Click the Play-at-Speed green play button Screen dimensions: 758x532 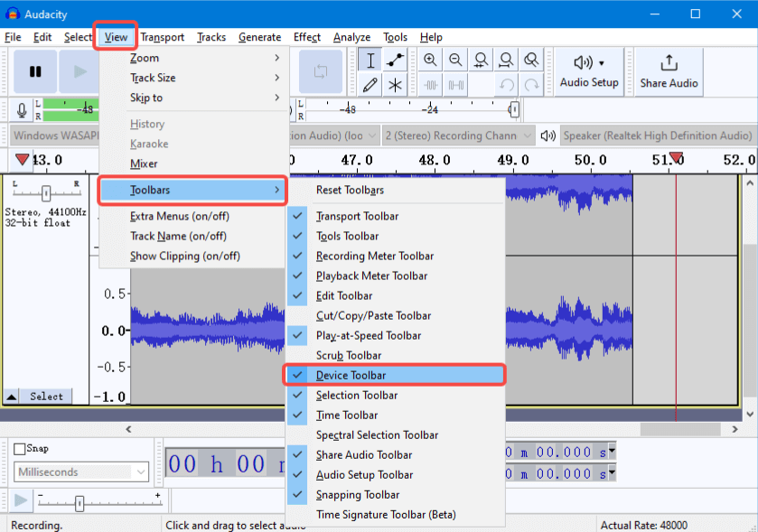tap(20, 500)
